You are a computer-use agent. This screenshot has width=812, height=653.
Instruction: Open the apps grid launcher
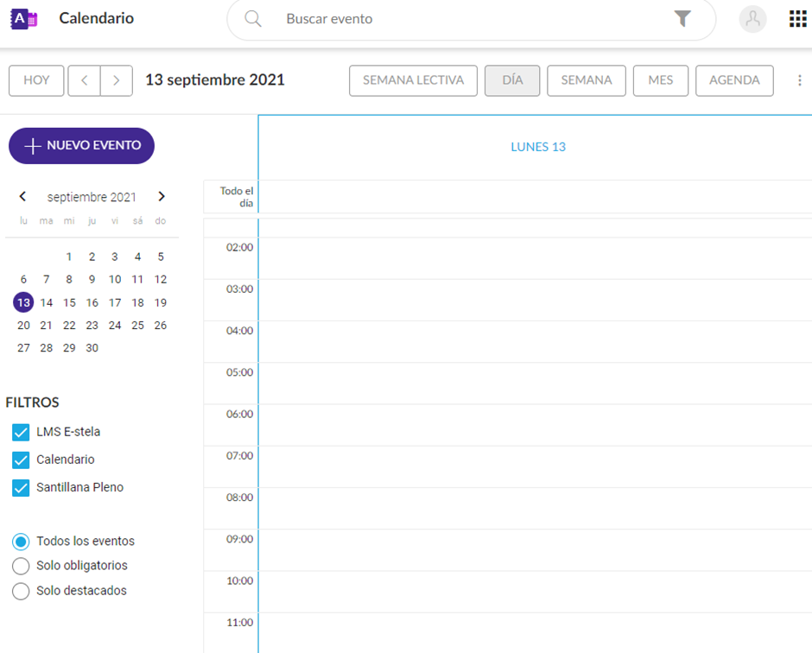tap(797, 19)
